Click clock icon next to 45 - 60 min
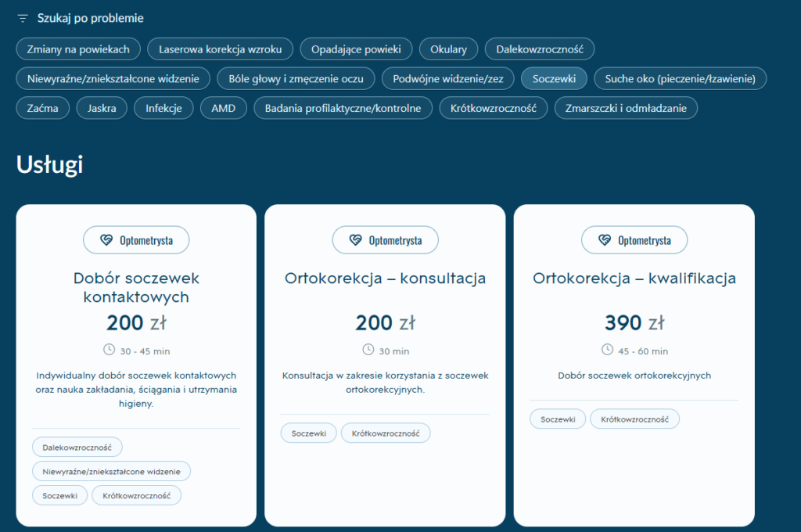801x532 pixels. pyautogui.click(x=607, y=350)
